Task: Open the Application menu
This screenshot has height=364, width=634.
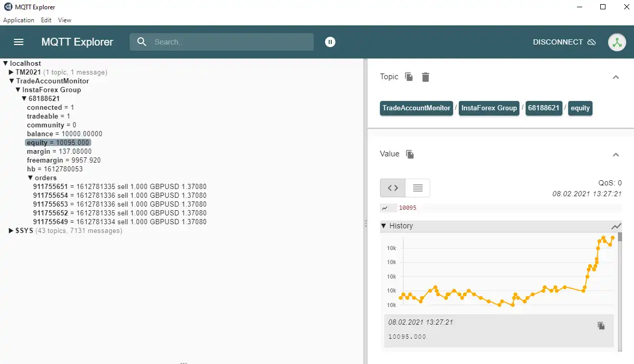Action: click(19, 20)
